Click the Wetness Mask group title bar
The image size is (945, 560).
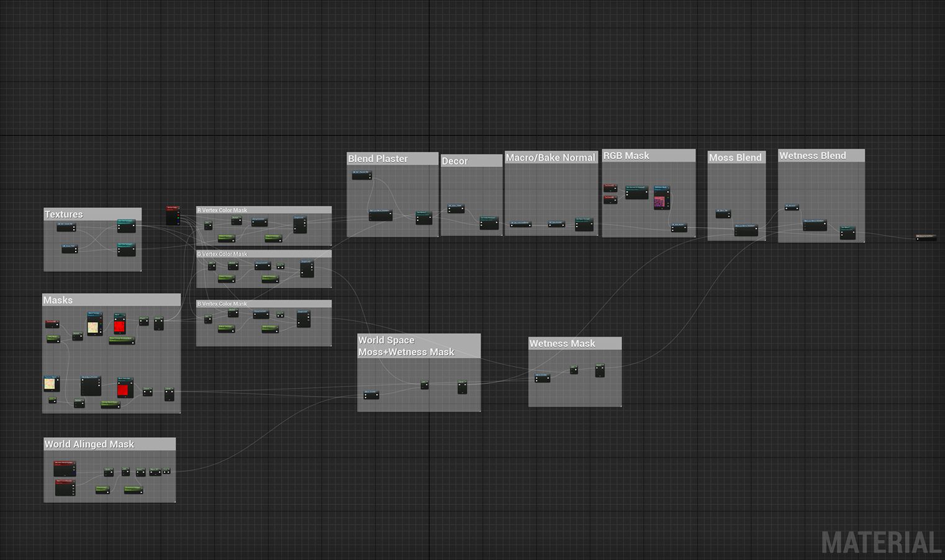pos(562,343)
